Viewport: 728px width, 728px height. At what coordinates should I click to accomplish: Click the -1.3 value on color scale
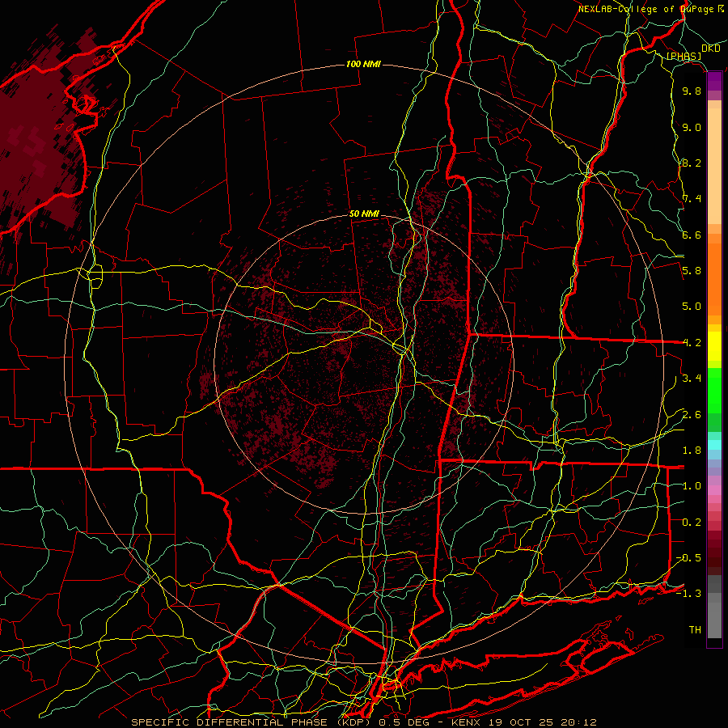[688, 594]
